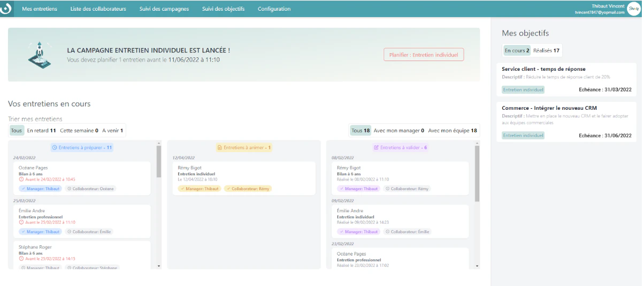
Task: Select the Tous 18 filter
Action: click(x=360, y=130)
